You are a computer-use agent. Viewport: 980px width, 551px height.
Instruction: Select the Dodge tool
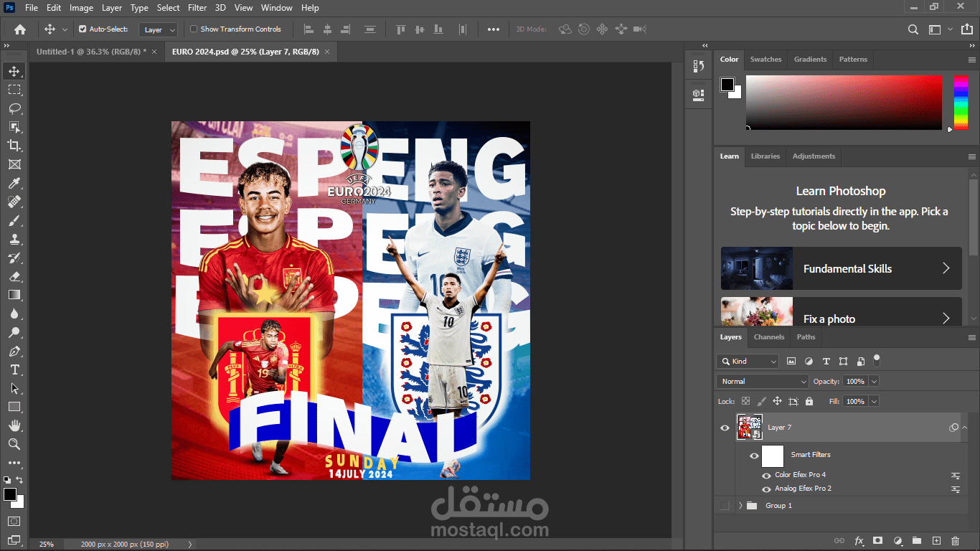(14, 332)
